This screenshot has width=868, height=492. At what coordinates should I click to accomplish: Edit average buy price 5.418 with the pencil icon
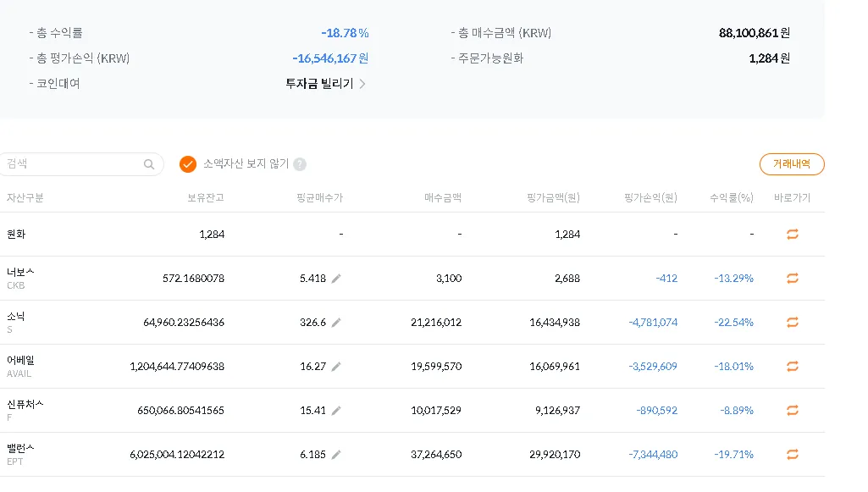pyautogui.click(x=336, y=279)
